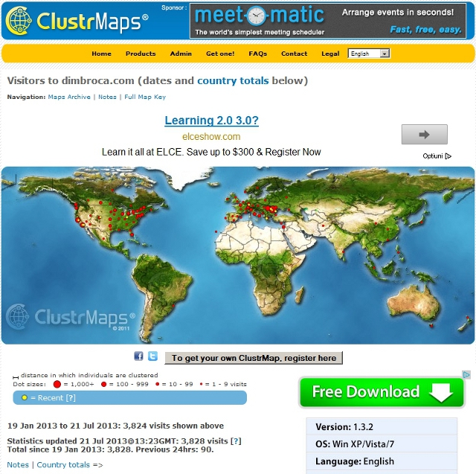This screenshot has height=474, width=476.
Task: Click the ClustrMaps logo text
Action: 92,22
